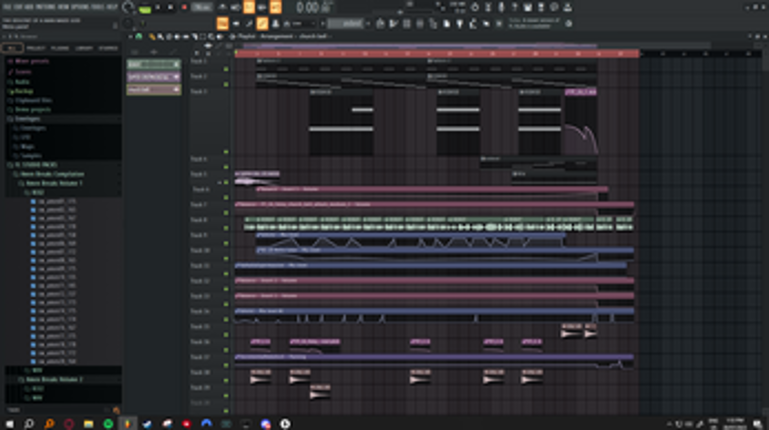The width and height of the screenshot is (769, 430).
Task: Open the playlist options menu arrow
Action: pos(130,37)
